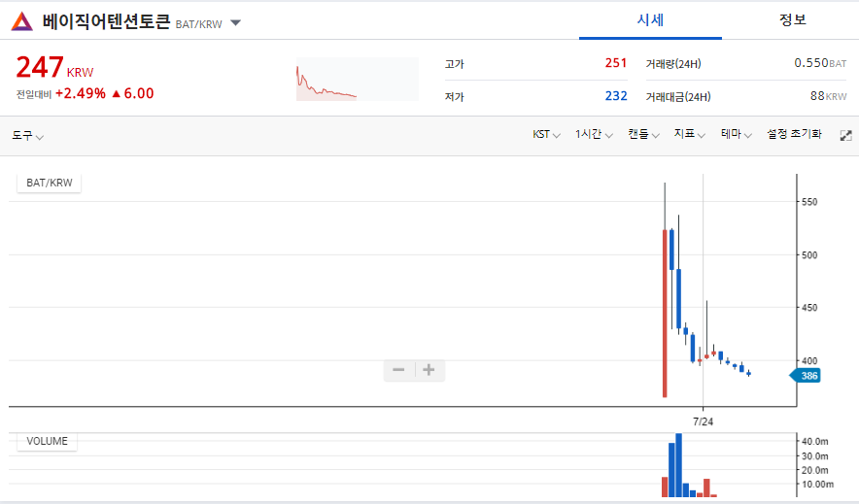Click the 386 current price marker
The width and height of the screenshot is (859, 504).
click(x=807, y=375)
